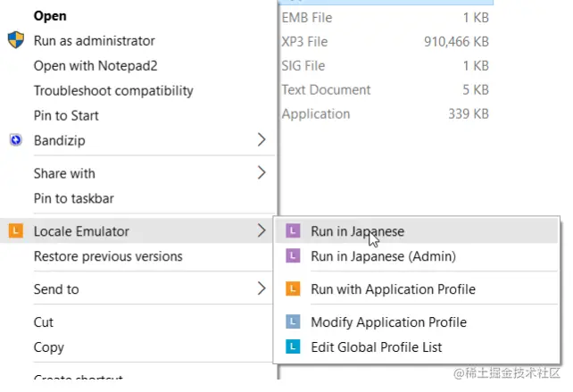573x392 pixels.
Task: Choose Pin to Start
Action: pyautogui.click(x=66, y=115)
